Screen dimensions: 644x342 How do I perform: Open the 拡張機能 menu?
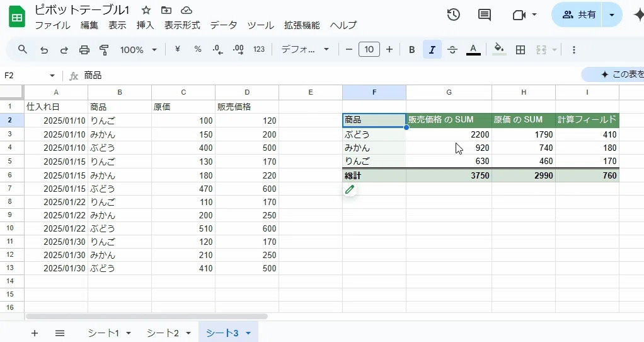[302, 25]
